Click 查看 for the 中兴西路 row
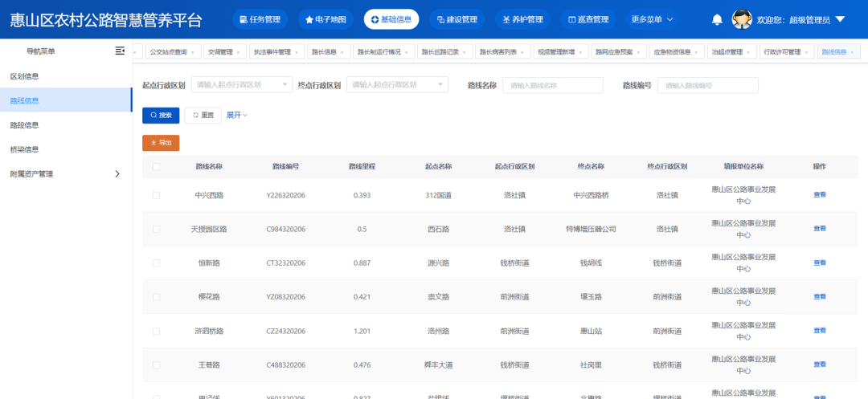 819,194
